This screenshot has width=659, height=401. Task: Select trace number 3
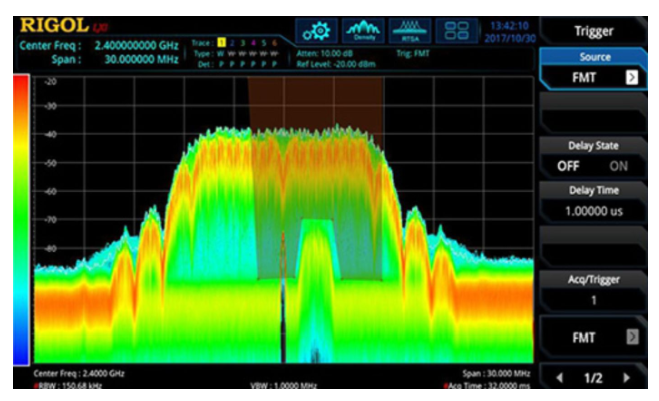pyautogui.click(x=243, y=43)
